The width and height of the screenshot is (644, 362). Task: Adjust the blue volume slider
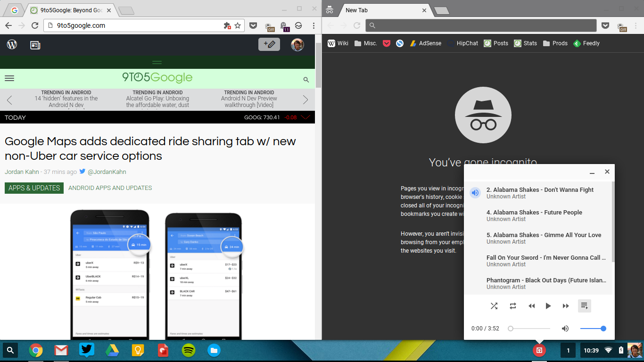[593, 329]
